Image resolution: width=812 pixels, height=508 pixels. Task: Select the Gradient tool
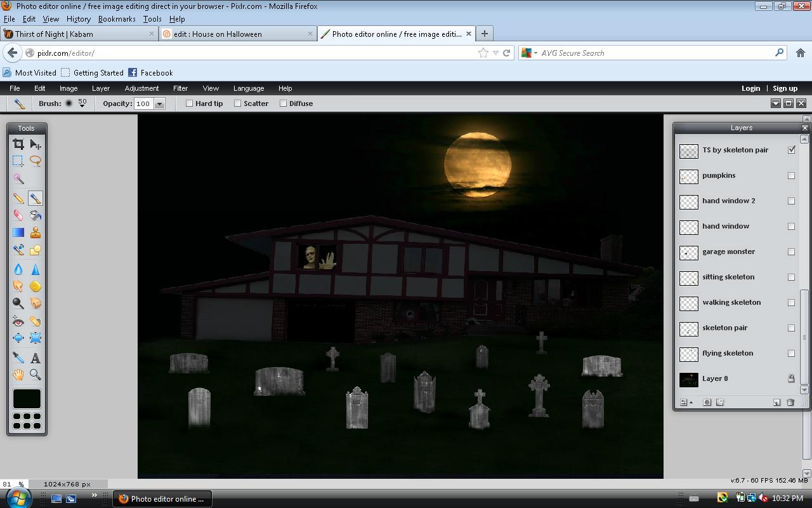coord(18,233)
